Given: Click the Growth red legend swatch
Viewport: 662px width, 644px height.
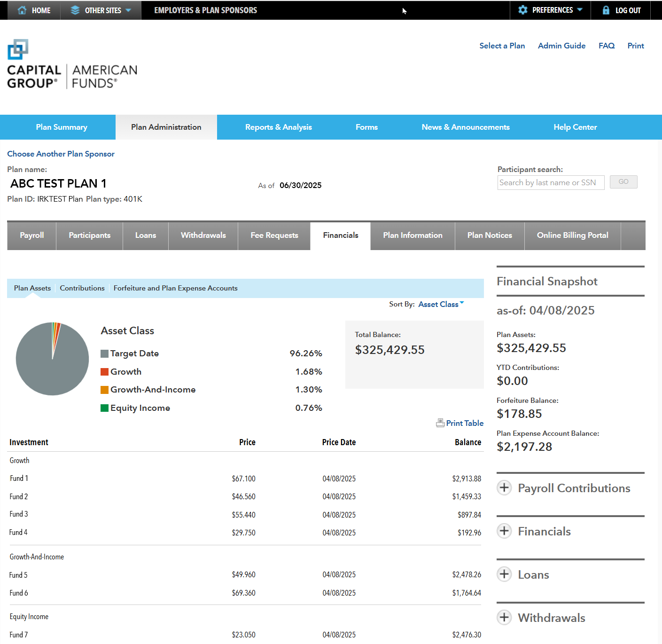Looking at the screenshot, I should pyautogui.click(x=104, y=371).
